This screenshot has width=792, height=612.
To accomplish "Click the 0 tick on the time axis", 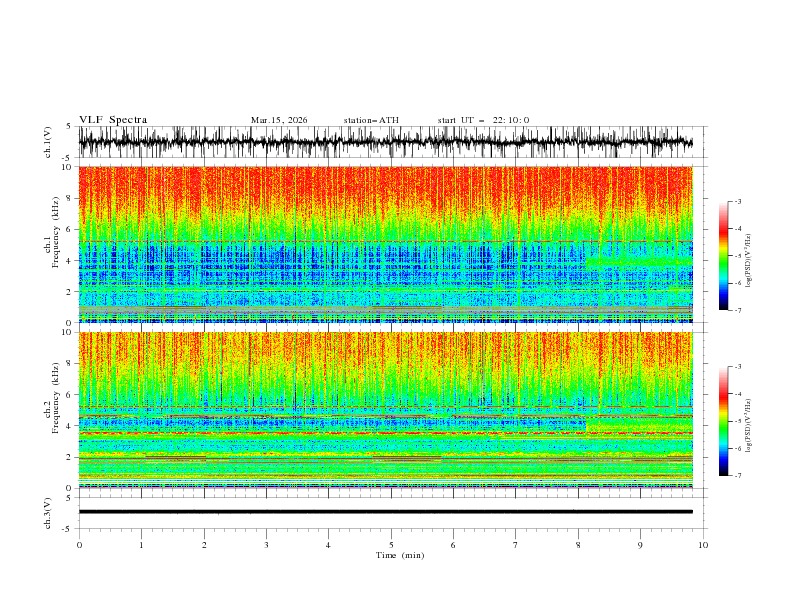I will pyautogui.click(x=79, y=545).
